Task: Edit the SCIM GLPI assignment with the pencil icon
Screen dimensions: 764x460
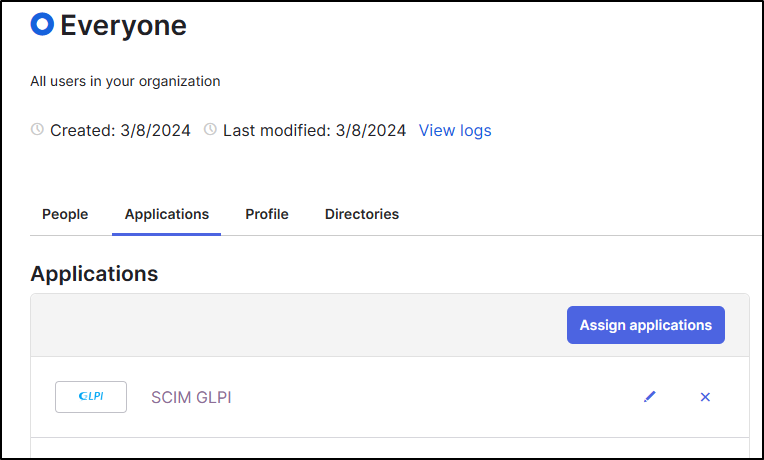Action: click(x=650, y=397)
